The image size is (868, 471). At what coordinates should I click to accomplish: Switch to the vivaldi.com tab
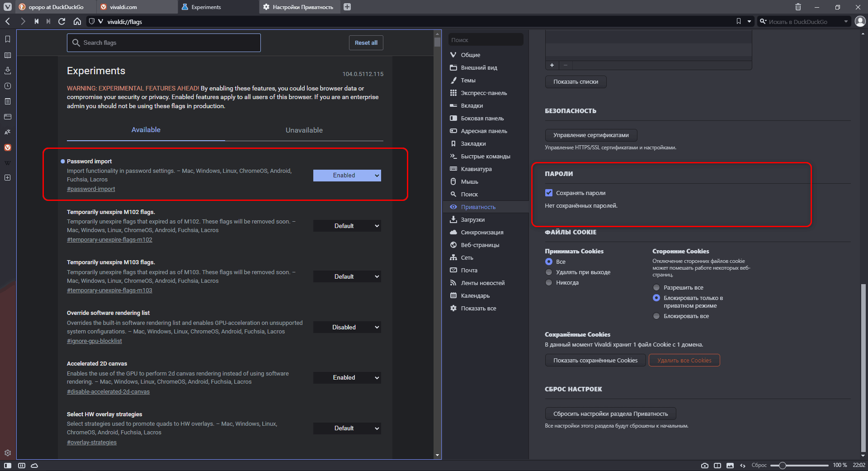pos(137,7)
